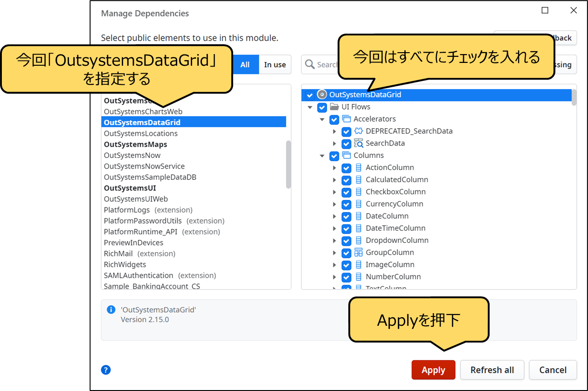
Task: Collapse the Columns tree node
Action: click(322, 156)
